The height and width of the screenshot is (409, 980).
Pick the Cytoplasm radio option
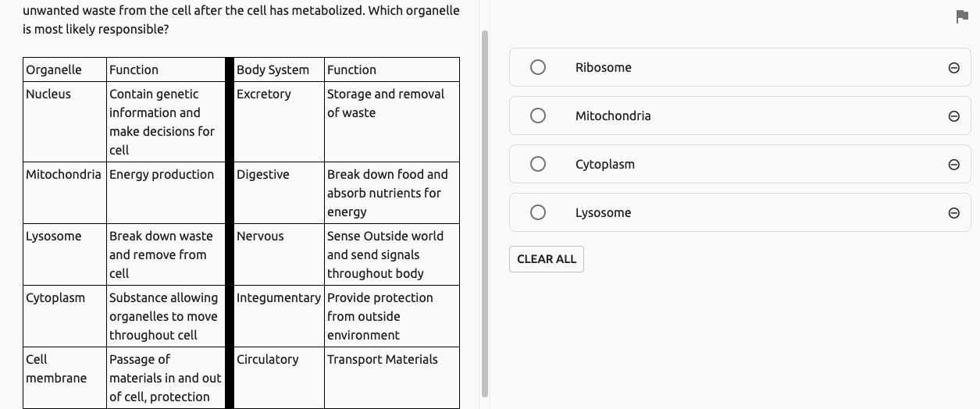(x=538, y=164)
